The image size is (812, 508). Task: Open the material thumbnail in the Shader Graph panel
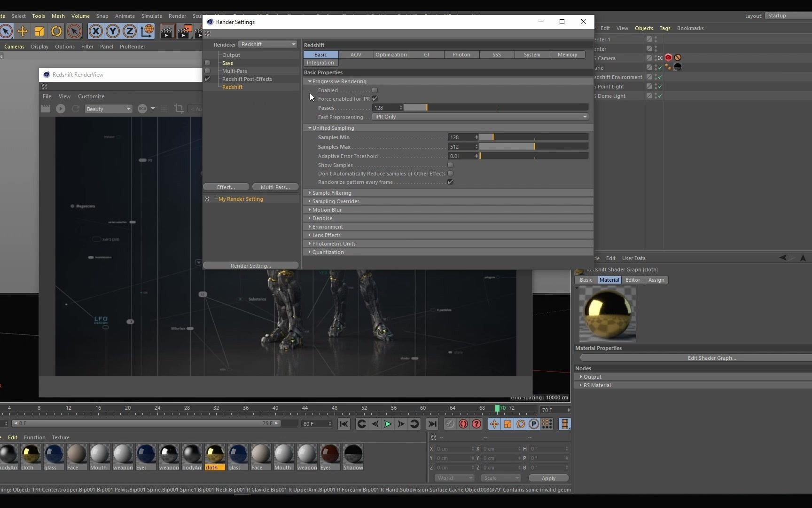(x=607, y=313)
